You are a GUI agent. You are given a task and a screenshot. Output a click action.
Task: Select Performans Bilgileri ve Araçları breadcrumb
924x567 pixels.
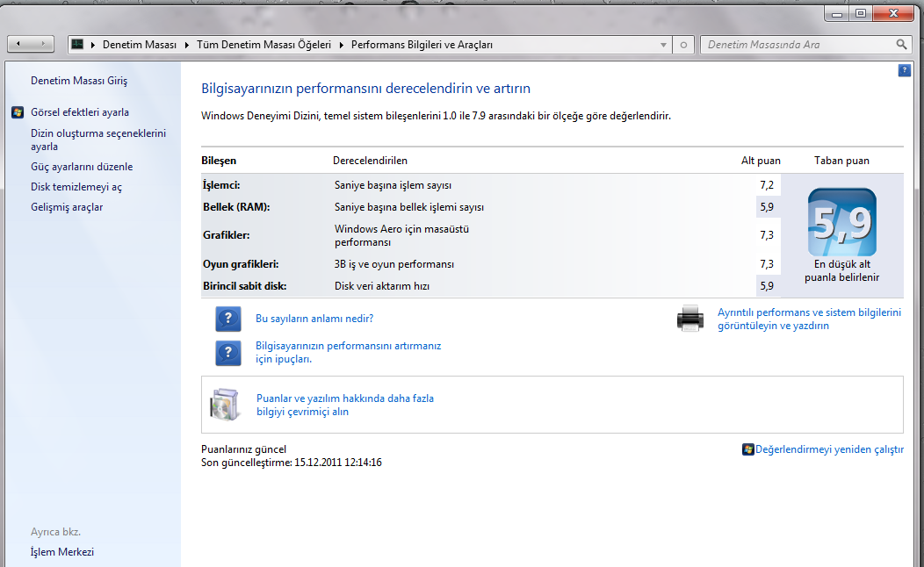click(422, 45)
